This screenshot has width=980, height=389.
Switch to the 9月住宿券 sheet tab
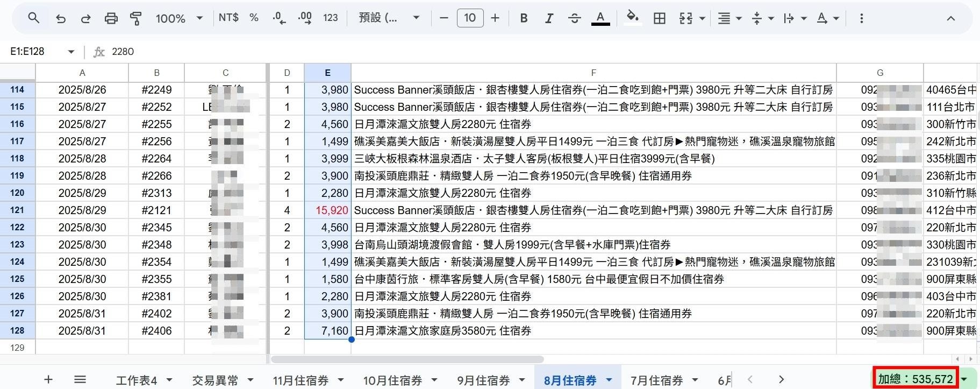(x=483, y=380)
